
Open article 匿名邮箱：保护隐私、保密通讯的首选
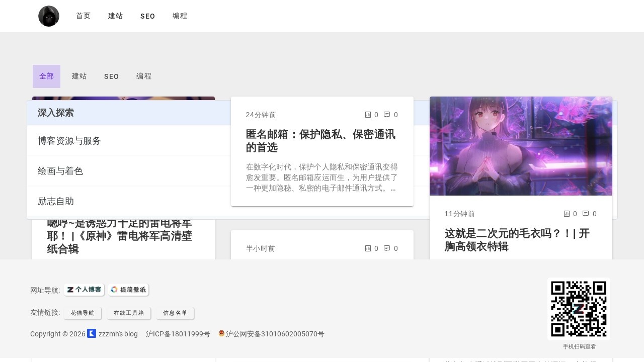point(320,141)
